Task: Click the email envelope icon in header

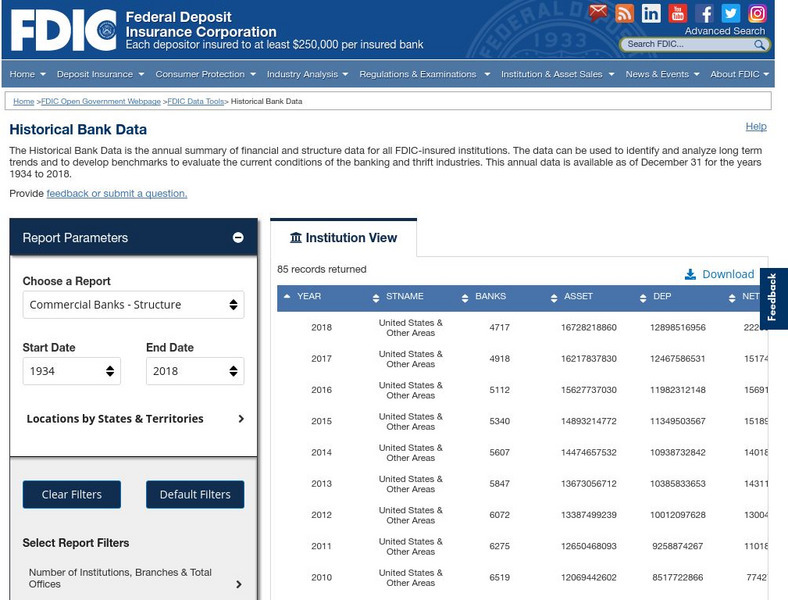Action: [598, 13]
